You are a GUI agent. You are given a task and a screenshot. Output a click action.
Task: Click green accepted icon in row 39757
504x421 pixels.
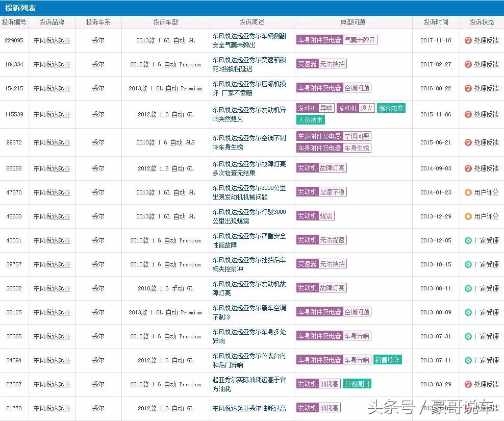click(468, 264)
